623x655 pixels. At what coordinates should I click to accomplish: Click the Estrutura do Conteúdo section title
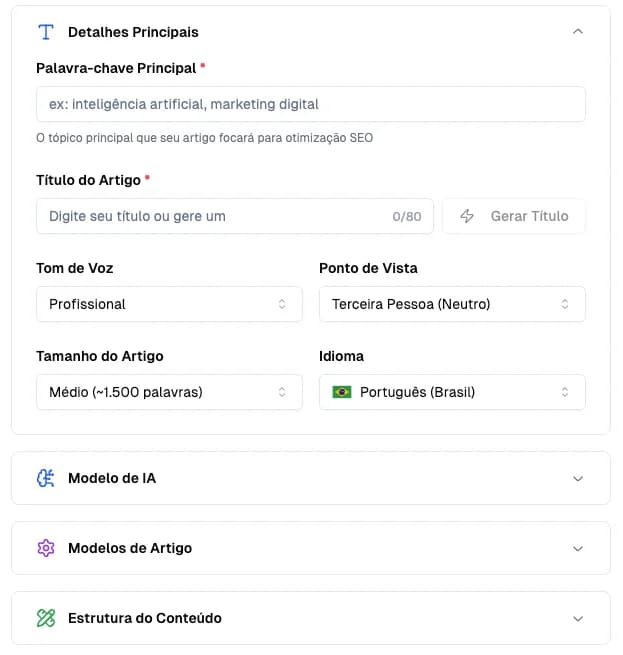(145, 618)
